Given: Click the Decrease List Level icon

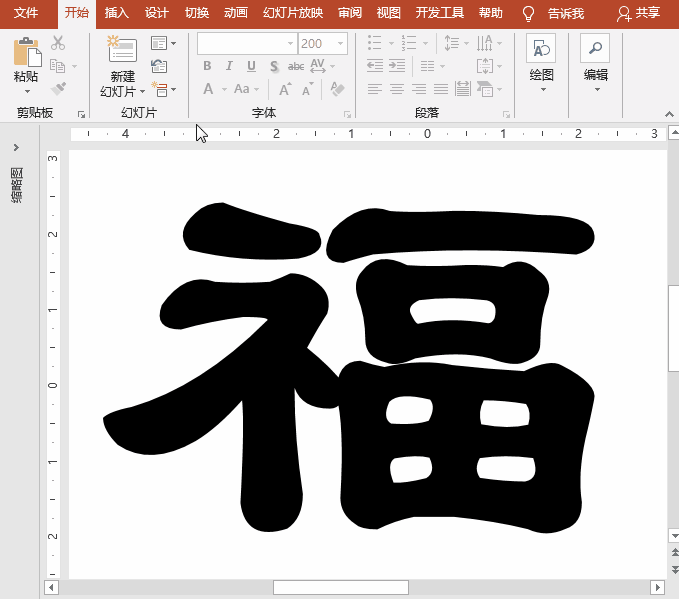Looking at the screenshot, I should (375, 66).
